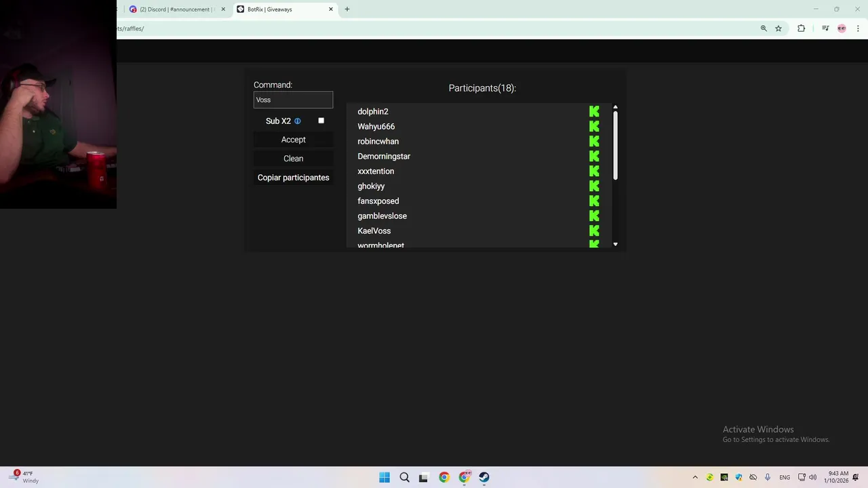This screenshot has width=868, height=488.
Task: Click the Kick icon beside Demorningstar
Action: (594, 156)
